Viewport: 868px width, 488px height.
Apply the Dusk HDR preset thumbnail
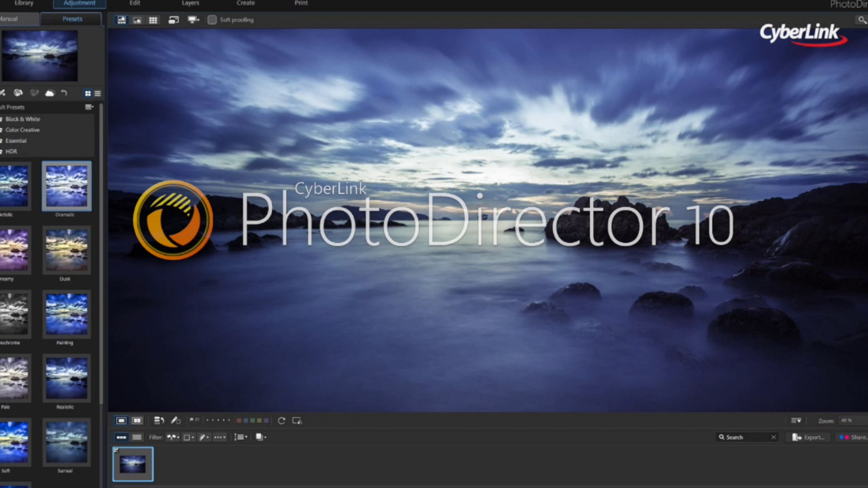[x=66, y=250]
